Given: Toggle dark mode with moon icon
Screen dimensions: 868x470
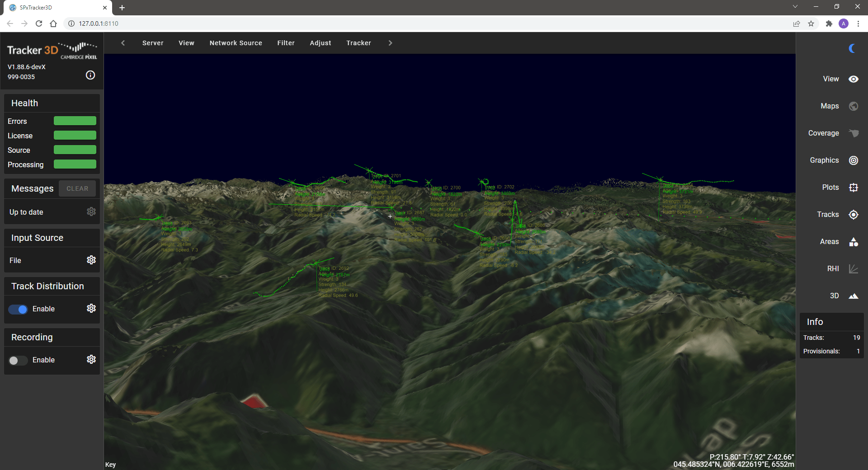Looking at the screenshot, I should 852,48.
